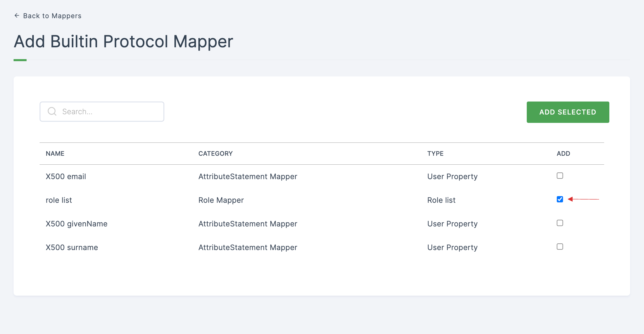
Task: Click User Property in X500 surname row
Action: coord(453,247)
